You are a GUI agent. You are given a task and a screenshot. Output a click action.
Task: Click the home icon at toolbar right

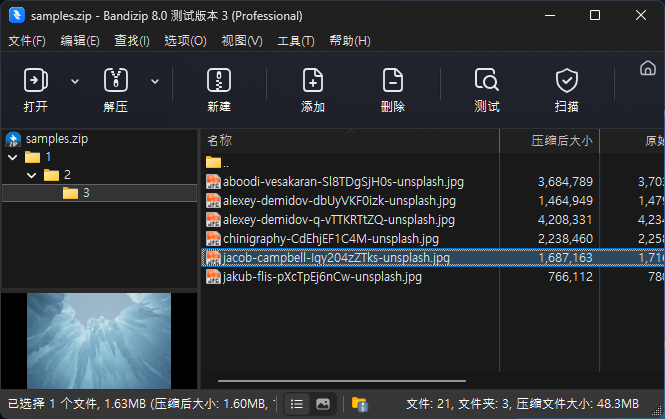pos(647,68)
